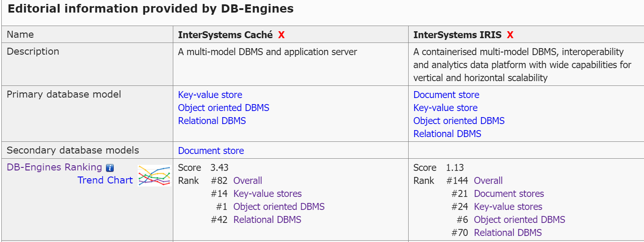This screenshot has height=242, width=644.
Task: Open Document stores ranking link for rank #21
Action: (x=509, y=194)
